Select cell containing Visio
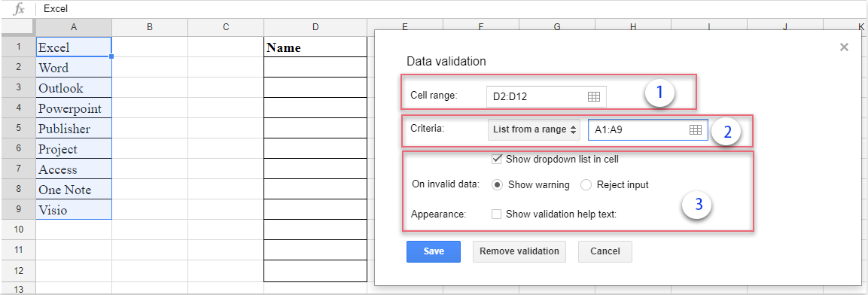The width and height of the screenshot is (868, 295). [x=74, y=209]
